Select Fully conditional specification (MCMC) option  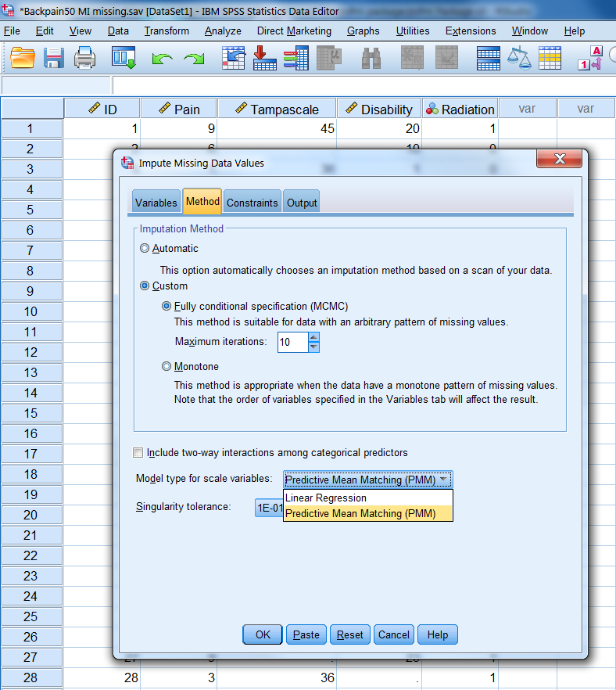pyautogui.click(x=167, y=306)
